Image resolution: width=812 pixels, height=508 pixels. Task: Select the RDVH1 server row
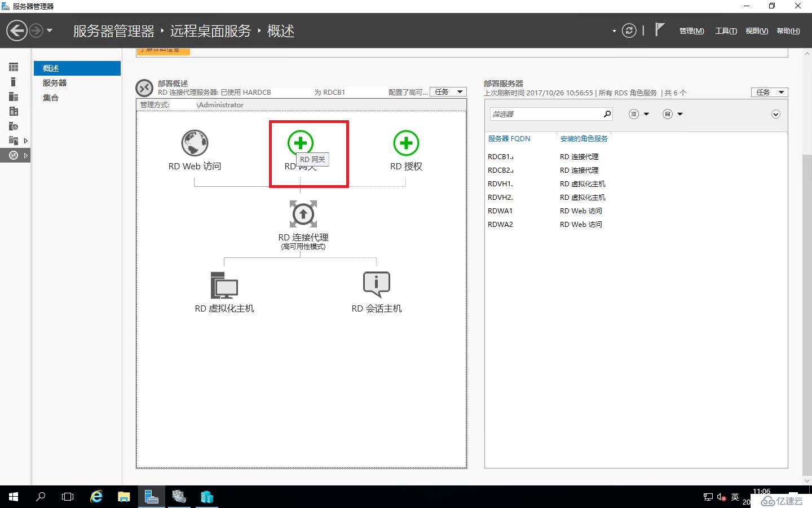(636, 183)
